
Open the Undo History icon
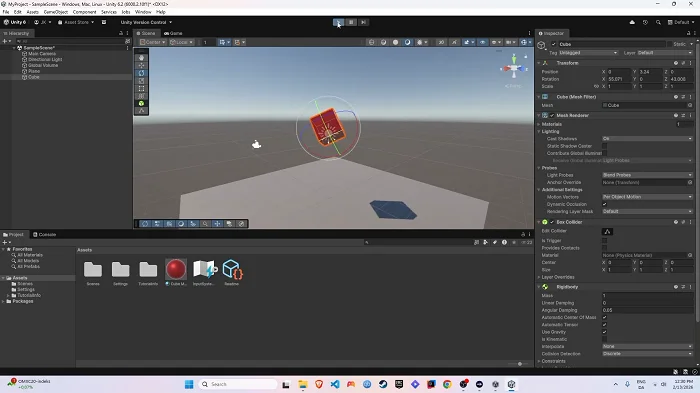click(645, 22)
